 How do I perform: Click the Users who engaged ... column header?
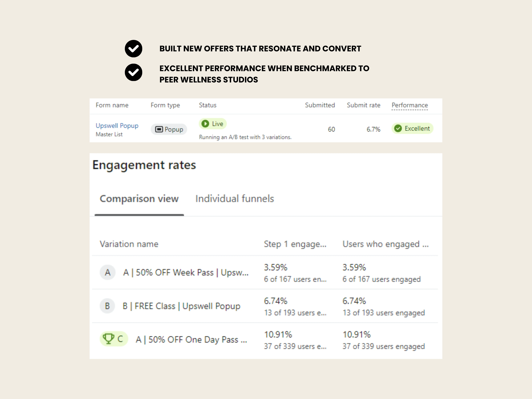[386, 244]
